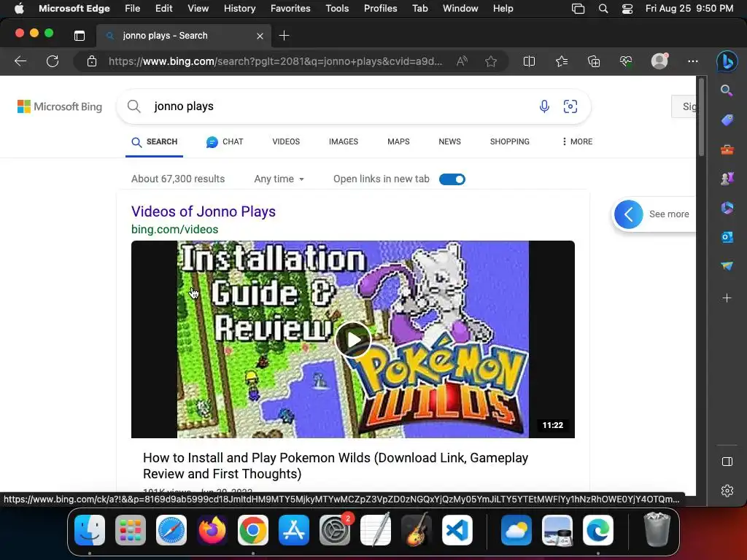747x560 pixels.
Task: Open the Favorites menu in menu bar
Action: pos(290,8)
